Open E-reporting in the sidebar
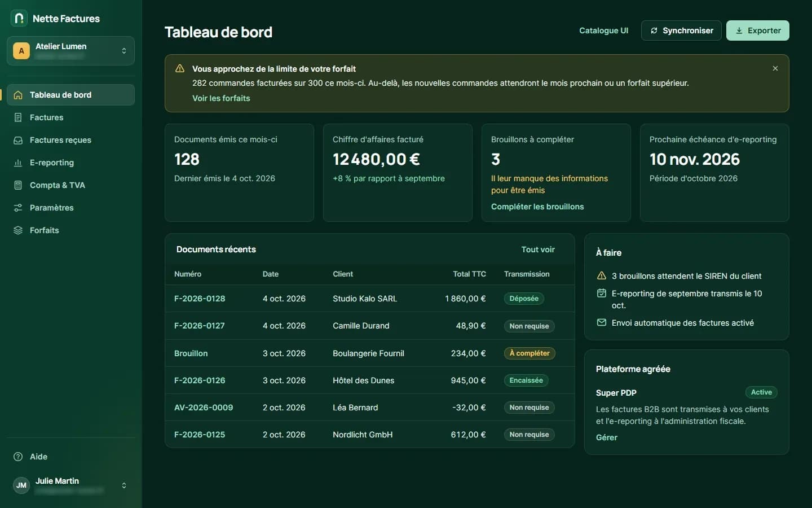The height and width of the screenshot is (508, 812). [70, 163]
